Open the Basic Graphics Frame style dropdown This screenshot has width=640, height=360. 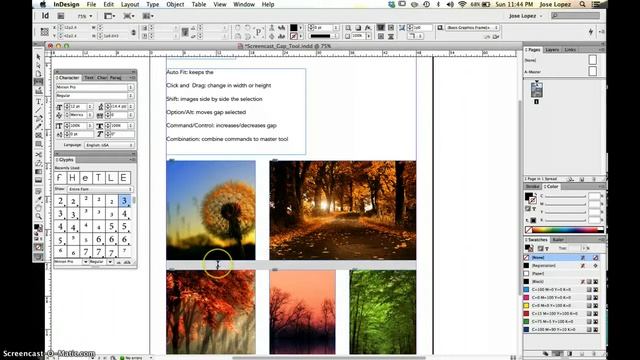coord(473,27)
